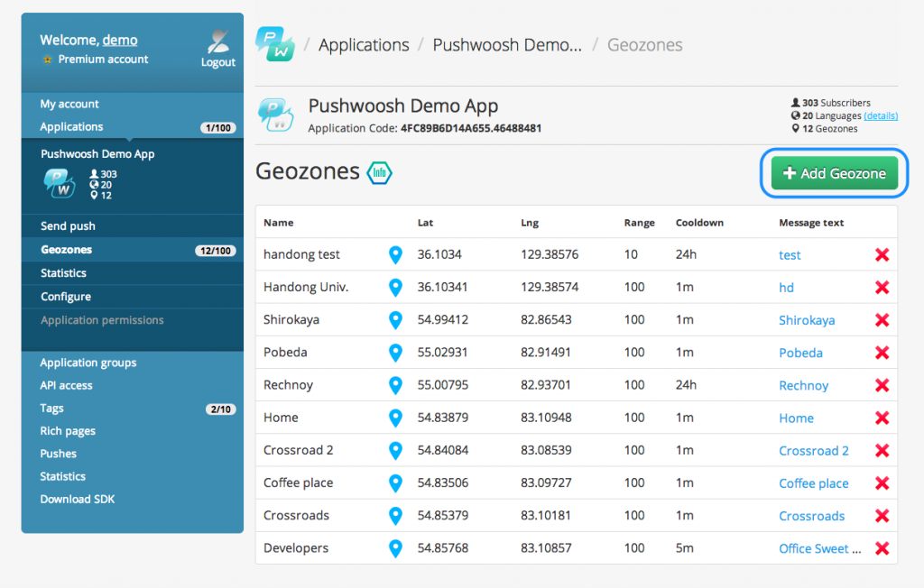The image size is (924, 588).
Task: Open Configure menu item
Action: (x=65, y=297)
